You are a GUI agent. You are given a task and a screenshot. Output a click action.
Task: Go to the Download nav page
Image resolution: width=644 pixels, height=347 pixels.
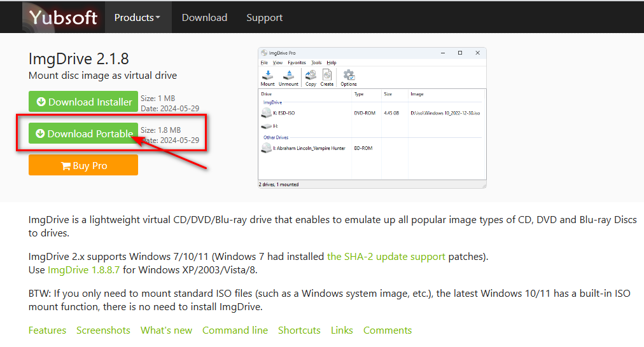[x=204, y=18]
